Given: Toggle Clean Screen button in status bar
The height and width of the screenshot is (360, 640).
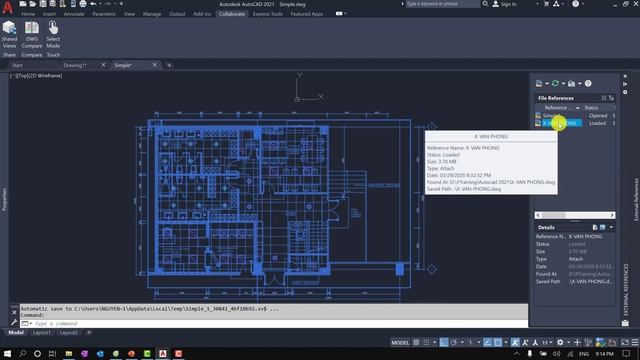Looking at the screenshot, I should (625, 342).
